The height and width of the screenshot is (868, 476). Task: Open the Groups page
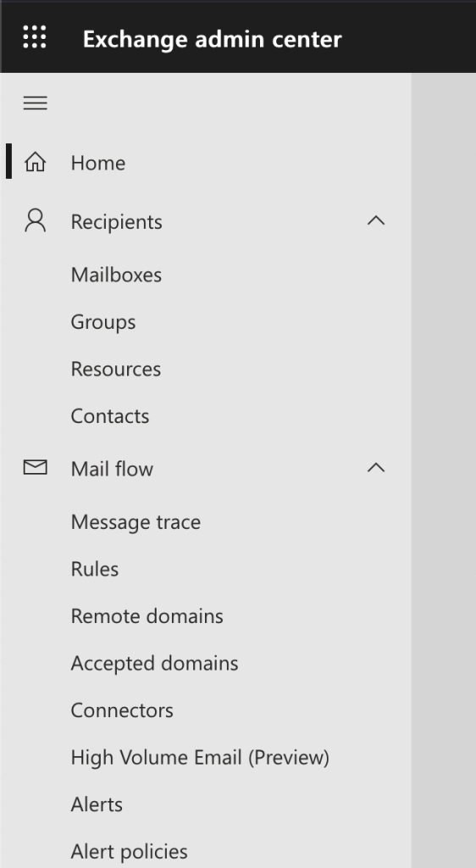(x=102, y=322)
